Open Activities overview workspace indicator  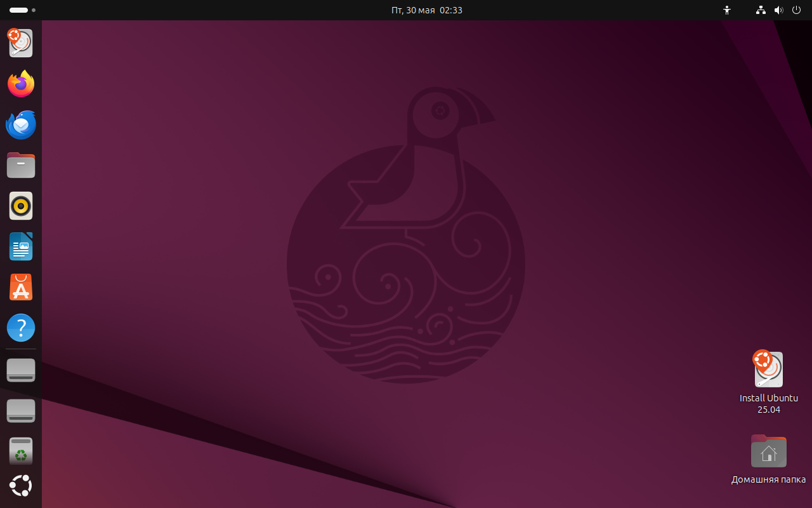[22, 10]
